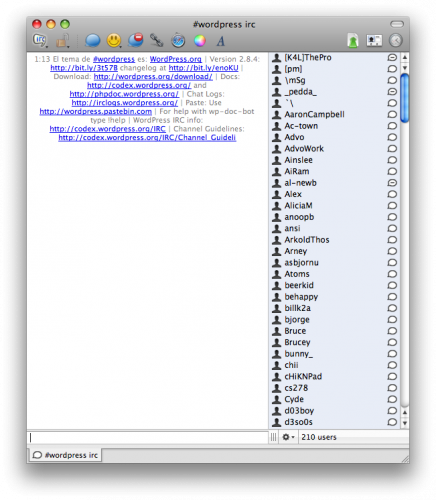The image size is (436, 500).
Task: Select user behappy in the list
Action: click(335, 297)
